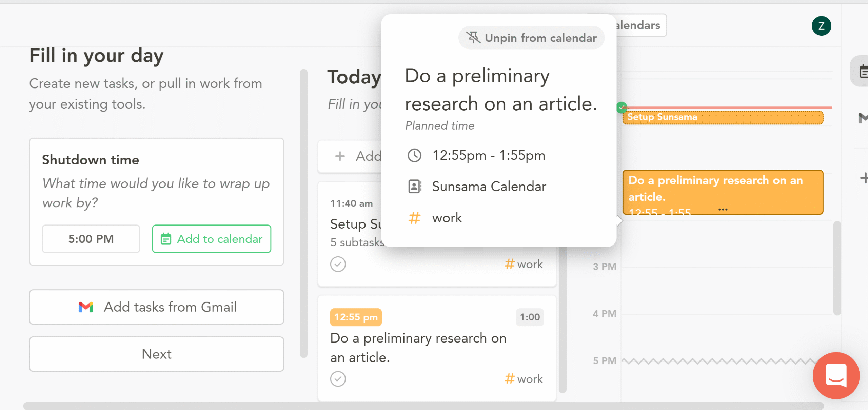Mark preliminary research task as complete
The height and width of the screenshot is (410, 868).
tap(338, 379)
